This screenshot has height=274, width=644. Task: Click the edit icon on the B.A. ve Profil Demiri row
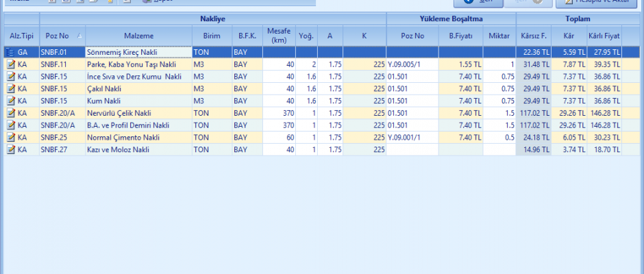(x=10, y=125)
